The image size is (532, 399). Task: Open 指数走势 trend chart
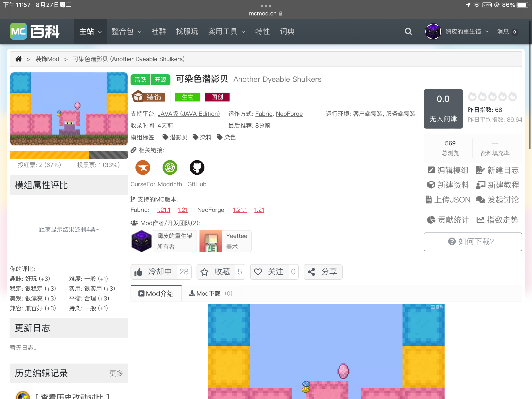click(x=498, y=220)
